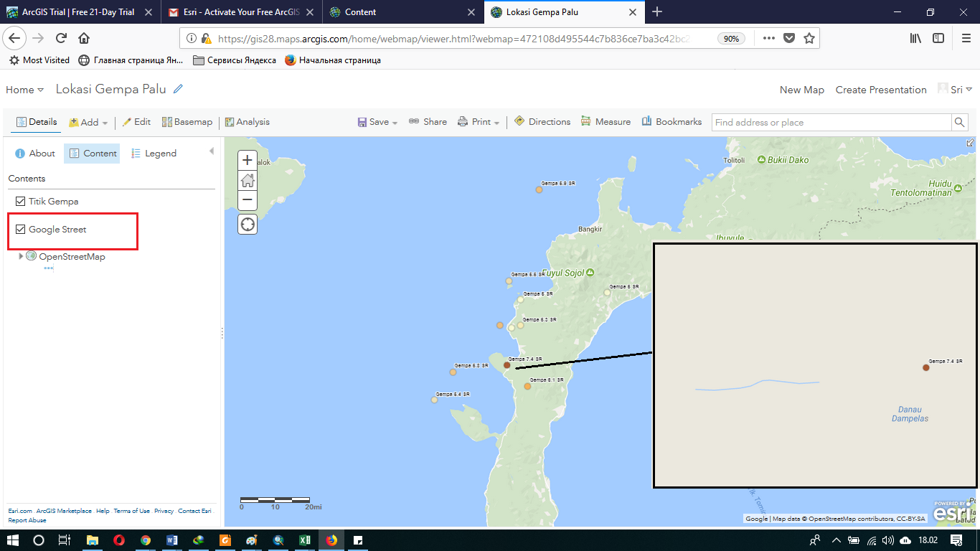Open Terms of Use link

point(131,512)
